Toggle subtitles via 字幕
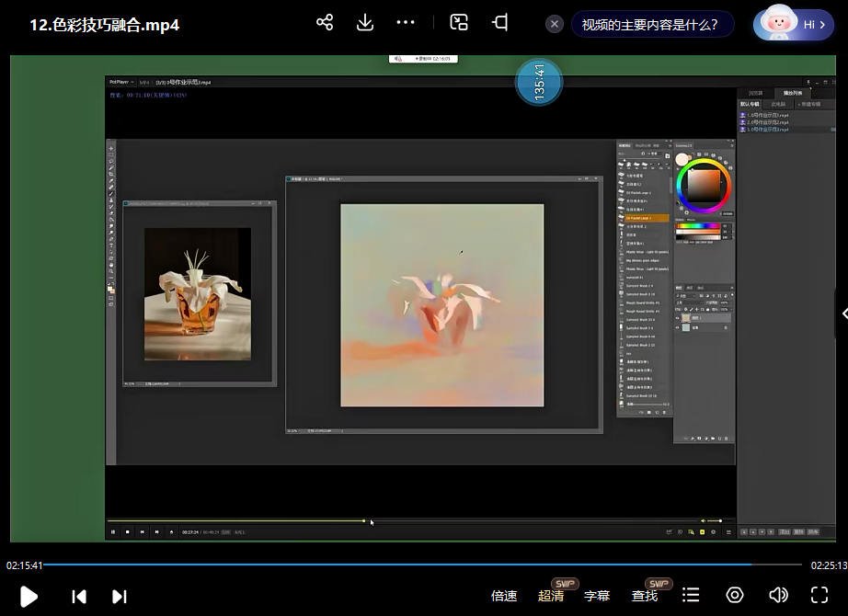Viewport: 848px width, 616px height. [597, 596]
